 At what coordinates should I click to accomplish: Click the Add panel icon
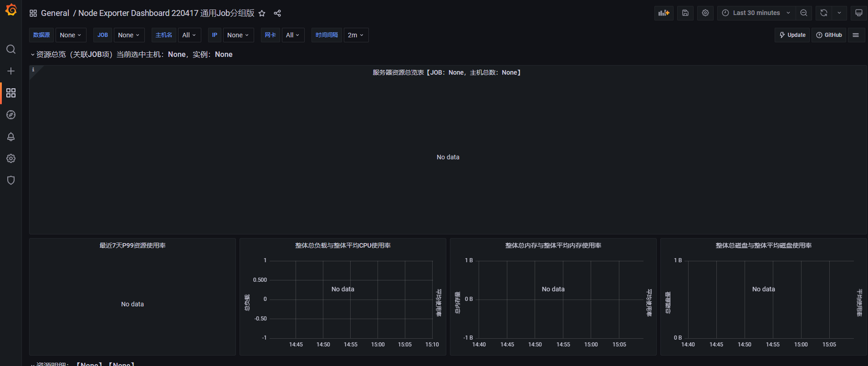coord(664,13)
